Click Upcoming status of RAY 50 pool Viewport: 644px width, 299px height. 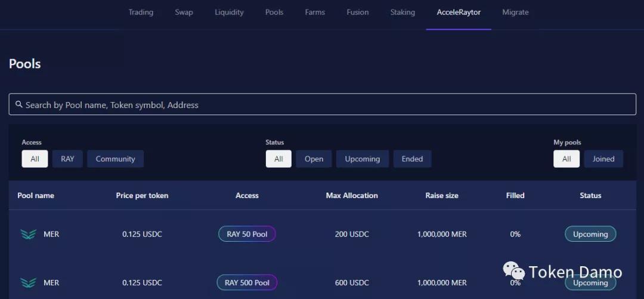(x=590, y=235)
